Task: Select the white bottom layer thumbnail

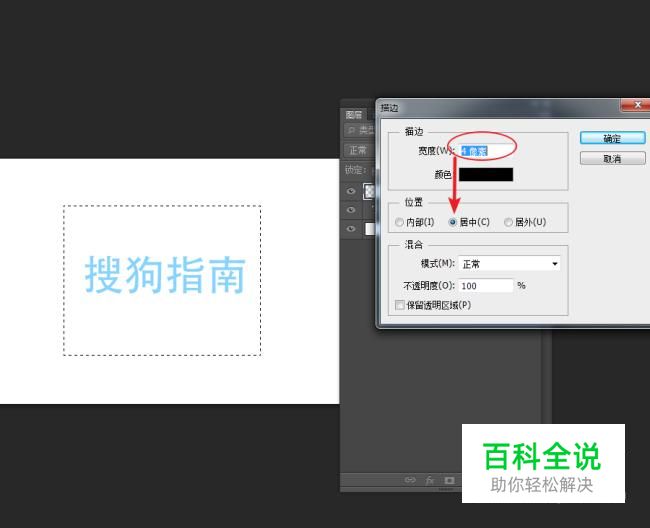Action: [369, 229]
